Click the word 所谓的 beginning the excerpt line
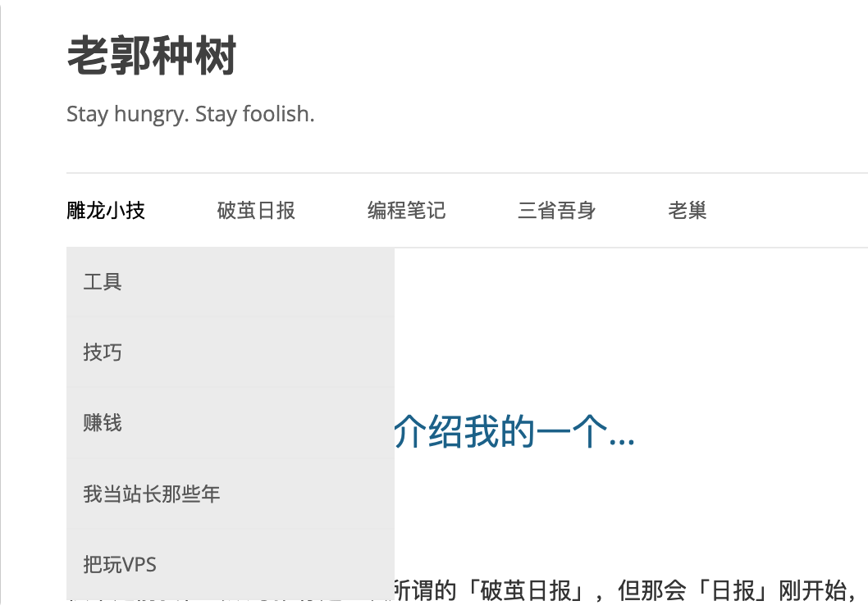The width and height of the screenshot is (868, 610). click(425, 590)
